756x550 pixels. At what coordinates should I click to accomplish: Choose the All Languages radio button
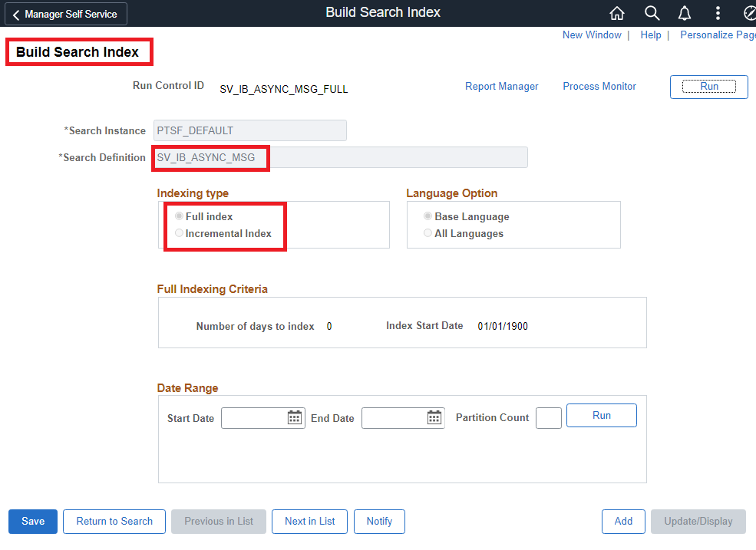(428, 233)
